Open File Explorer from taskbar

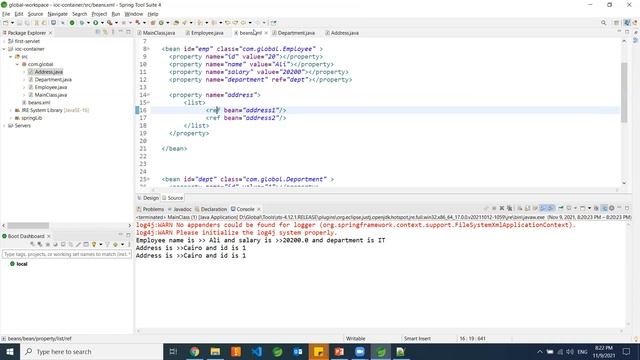pyautogui.click(x=215, y=351)
